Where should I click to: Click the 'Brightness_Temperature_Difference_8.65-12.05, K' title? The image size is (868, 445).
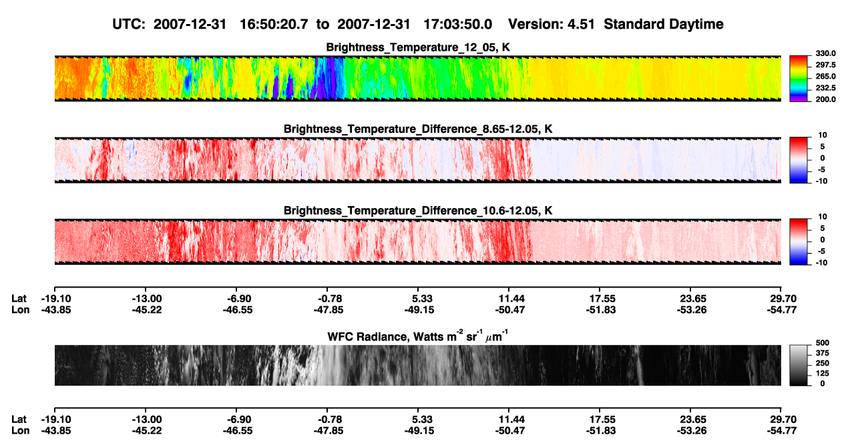[418, 129]
